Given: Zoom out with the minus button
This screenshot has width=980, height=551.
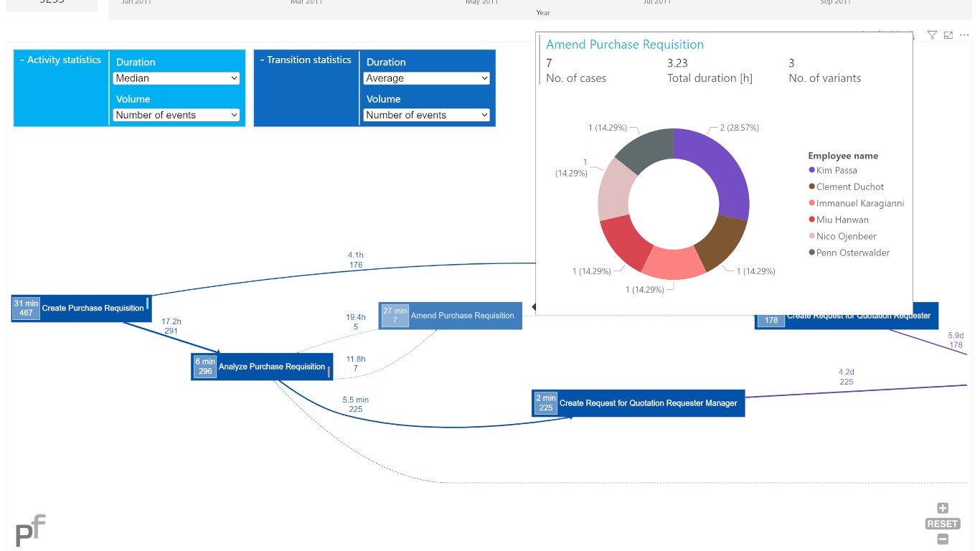Looking at the screenshot, I should (x=943, y=539).
